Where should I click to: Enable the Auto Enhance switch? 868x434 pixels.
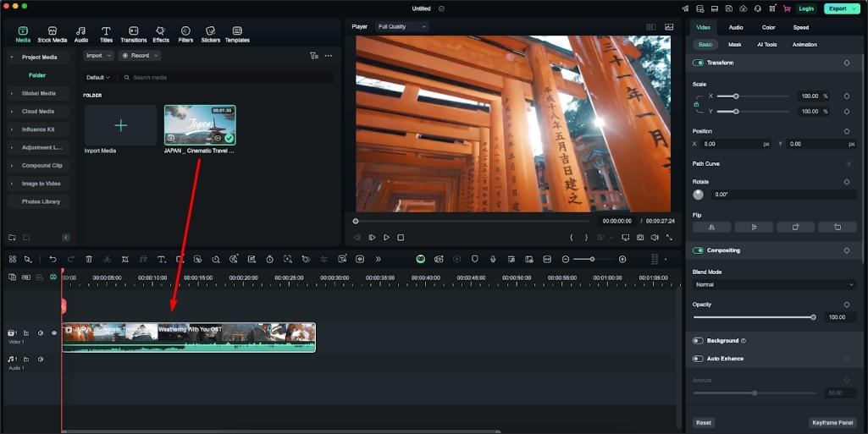coord(698,358)
